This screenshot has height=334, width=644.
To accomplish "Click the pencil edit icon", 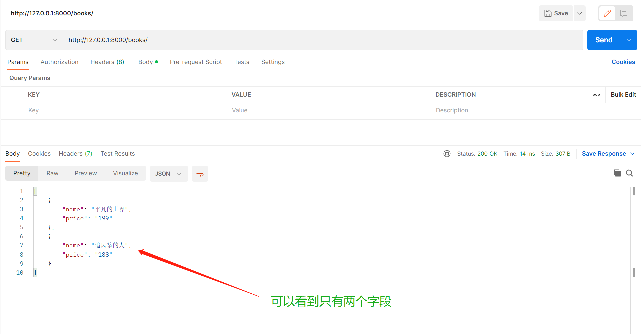I will (x=607, y=13).
